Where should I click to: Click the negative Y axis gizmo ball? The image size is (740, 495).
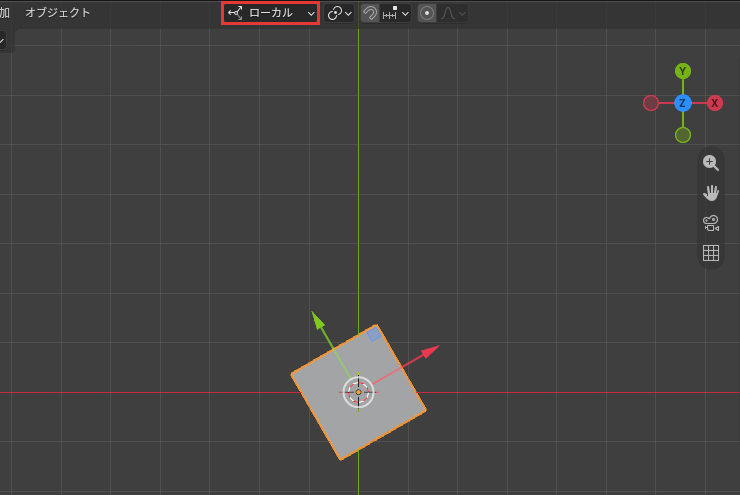click(682, 135)
